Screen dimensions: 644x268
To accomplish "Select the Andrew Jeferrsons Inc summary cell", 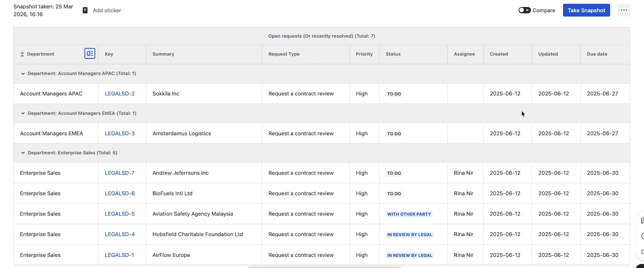I will 204,173.
